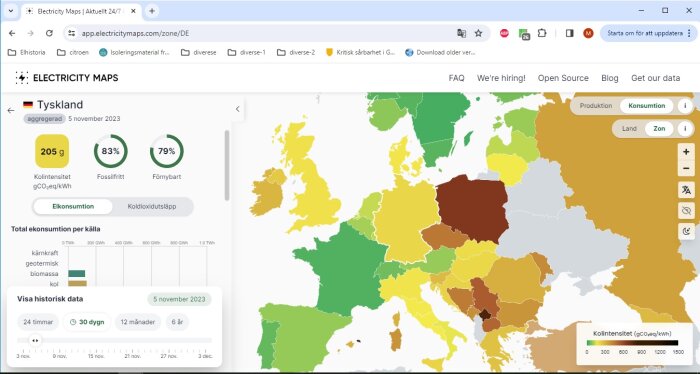Click the browser forward button
Image resolution: width=700 pixels, height=374 pixels.
(x=30, y=33)
